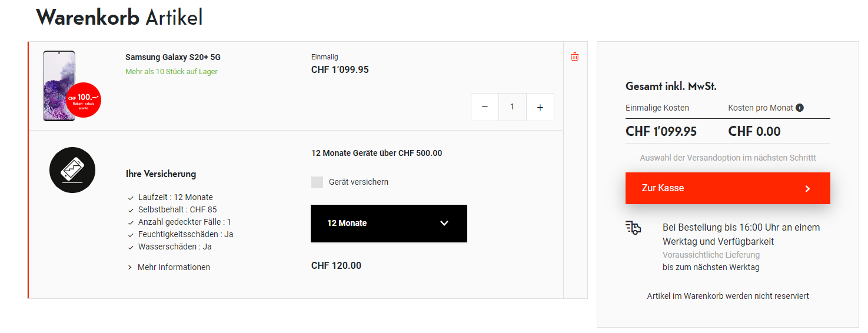
Task: Decrease quantity with the minus button
Action: click(485, 107)
